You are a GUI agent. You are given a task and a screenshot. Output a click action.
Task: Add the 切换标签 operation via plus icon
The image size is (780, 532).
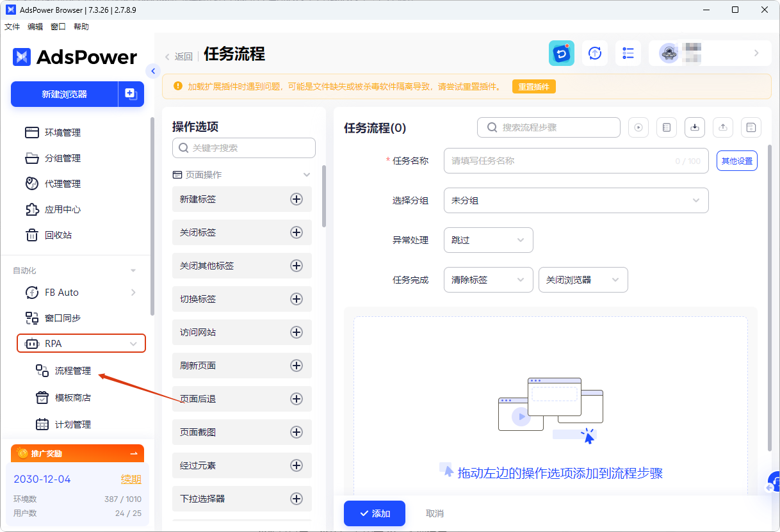(297, 299)
